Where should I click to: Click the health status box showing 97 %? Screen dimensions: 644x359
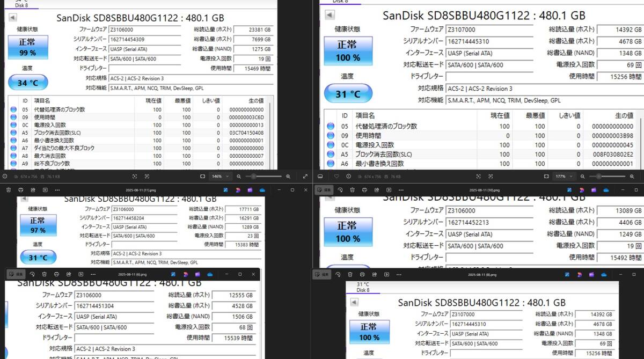pyautogui.click(x=38, y=225)
